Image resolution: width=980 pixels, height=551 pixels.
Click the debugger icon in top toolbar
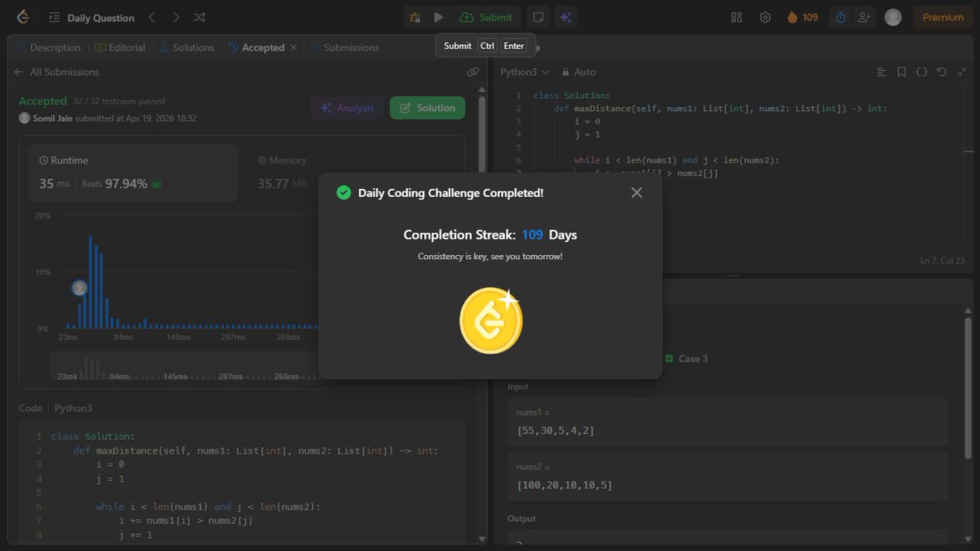(x=415, y=17)
